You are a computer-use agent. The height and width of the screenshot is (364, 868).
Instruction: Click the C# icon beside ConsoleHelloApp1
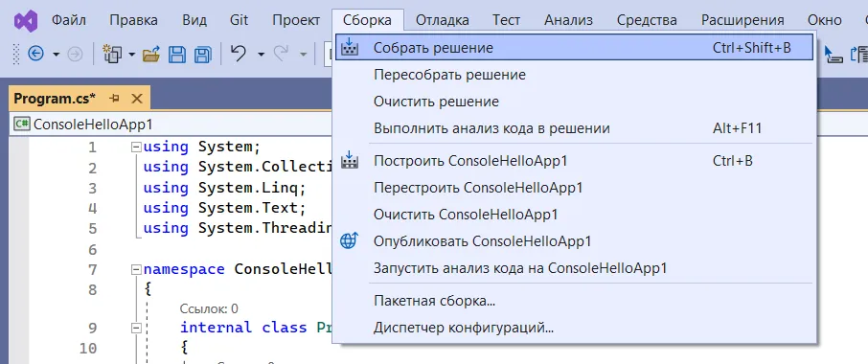(x=22, y=124)
